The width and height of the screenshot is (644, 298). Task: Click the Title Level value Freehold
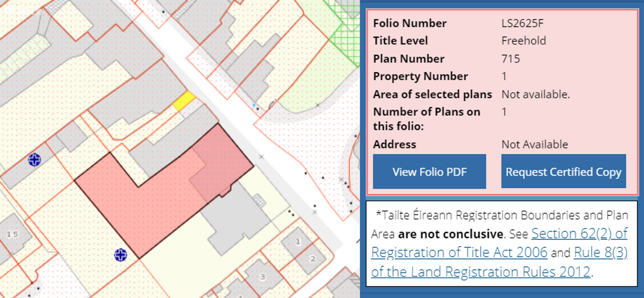tap(523, 41)
